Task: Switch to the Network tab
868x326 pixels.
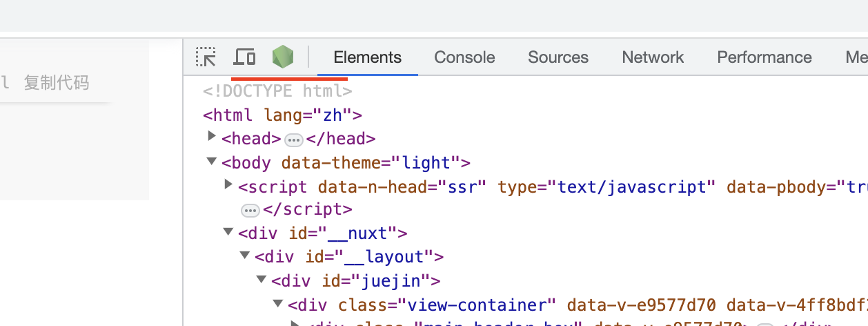Action: point(653,57)
